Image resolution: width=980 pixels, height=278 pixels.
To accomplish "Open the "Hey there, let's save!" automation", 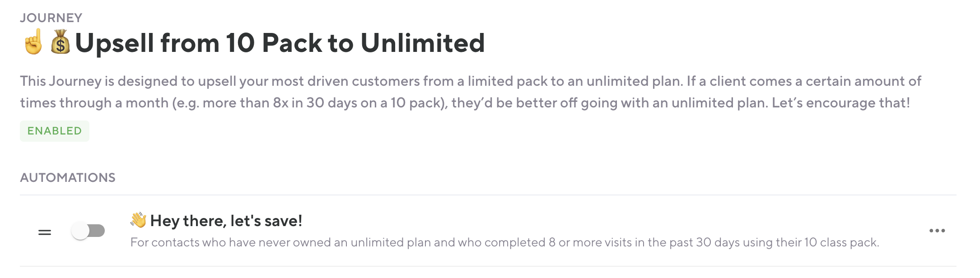I will click(226, 221).
